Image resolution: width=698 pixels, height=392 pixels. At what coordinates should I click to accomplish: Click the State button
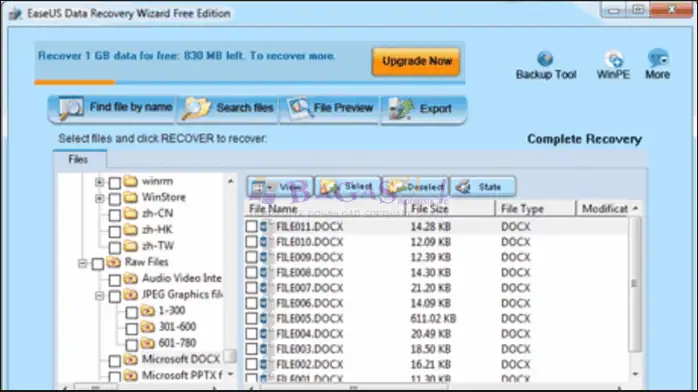(x=483, y=187)
